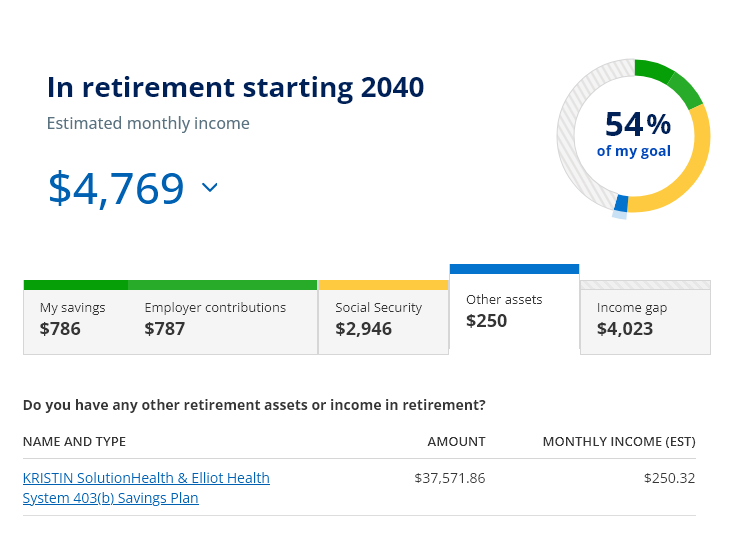Click the $37,571.86 amount value
This screenshot has height=535, width=751.
point(450,478)
